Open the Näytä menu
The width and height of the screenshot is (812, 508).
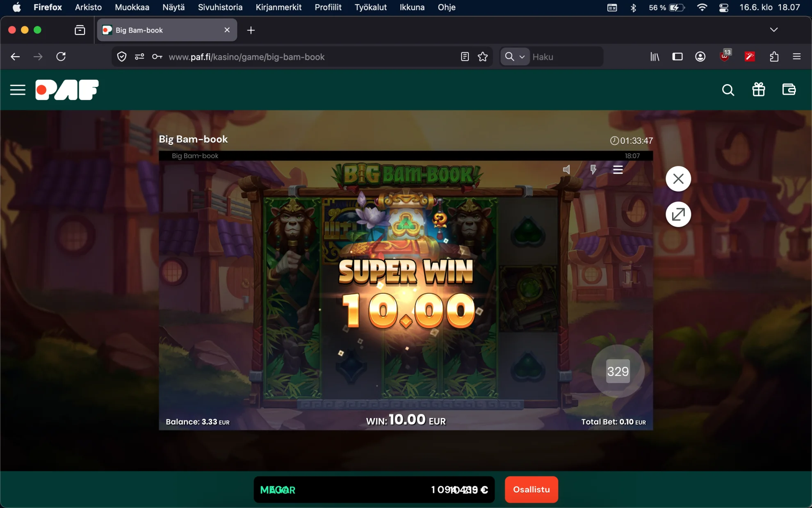(x=173, y=7)
